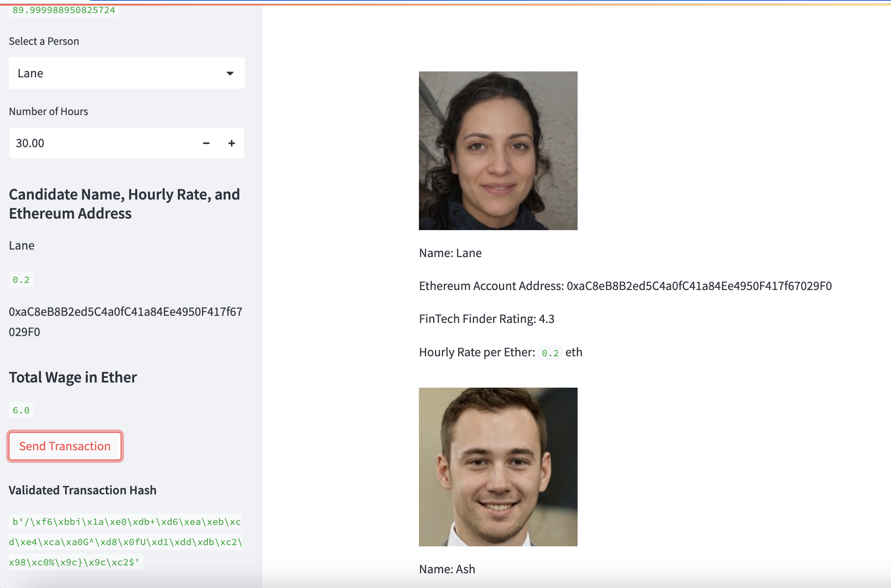Decrease hours with the minus stepper

206,143
